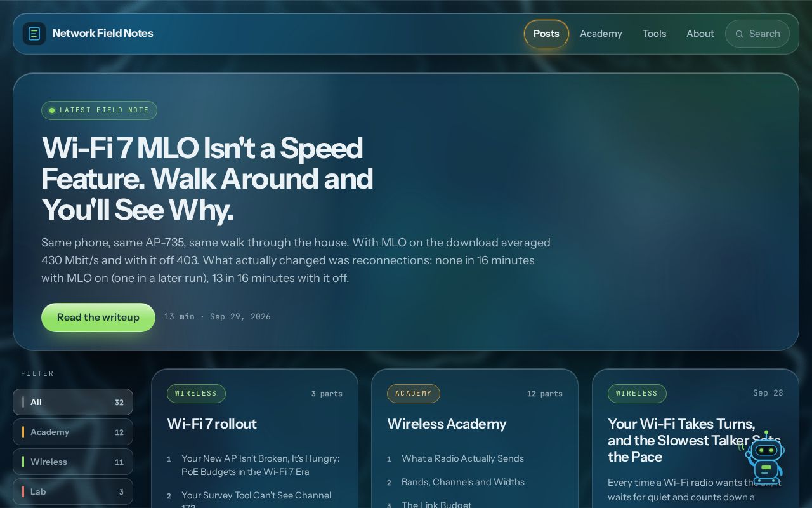Click the Wireless tag on the Sep 28 card
The width and height of the screenshot is (812, 508).
click(637, 393)
